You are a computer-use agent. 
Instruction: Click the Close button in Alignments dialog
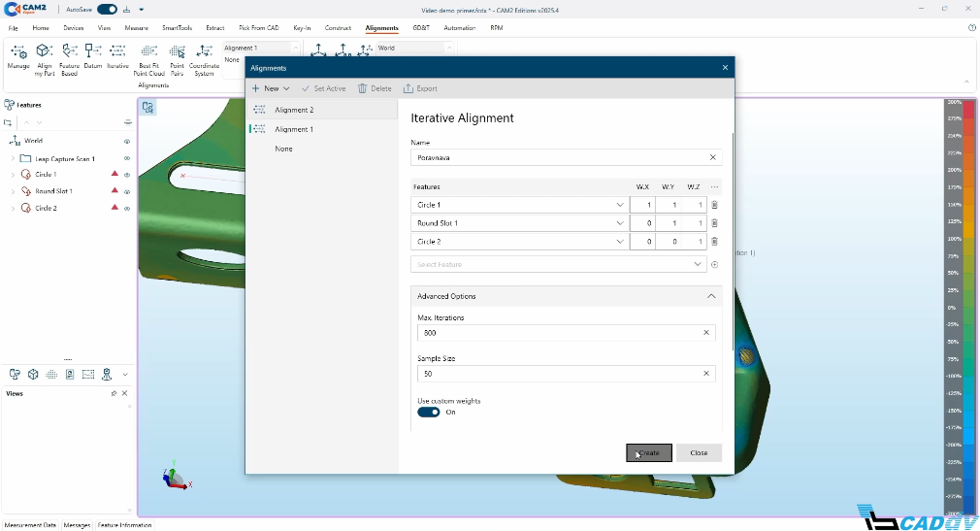(x=699, y=452)
